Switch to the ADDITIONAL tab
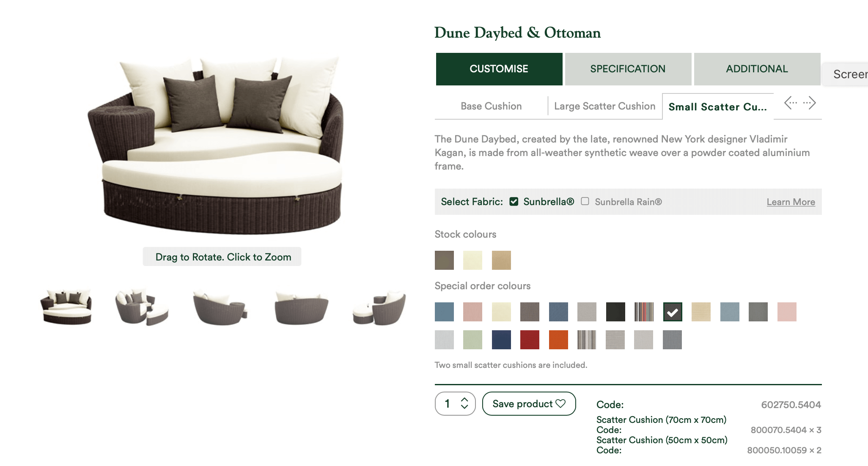 pos(757,69)
